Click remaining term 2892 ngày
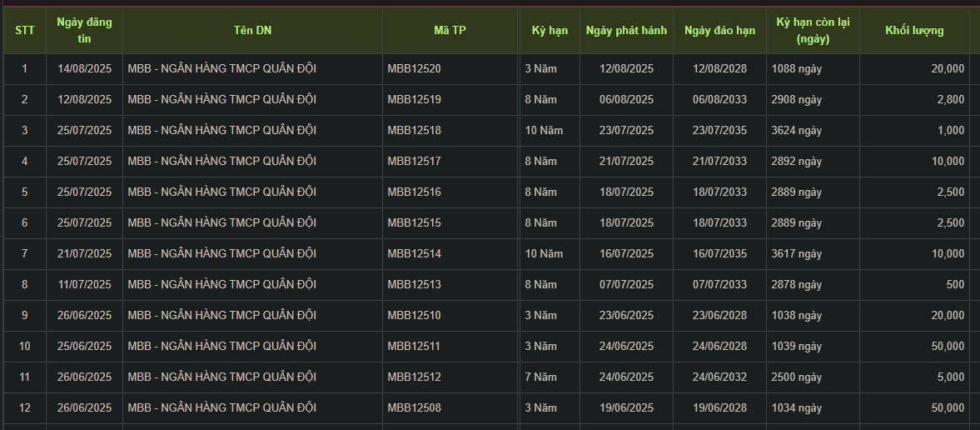980x430 pixels. (x=796, y=161)
